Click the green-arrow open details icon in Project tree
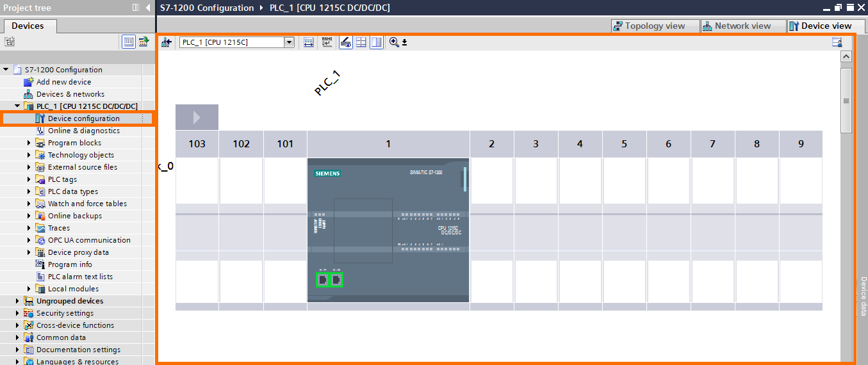The width and height of the screenshot is (868, 365). [x=144, y=42]
